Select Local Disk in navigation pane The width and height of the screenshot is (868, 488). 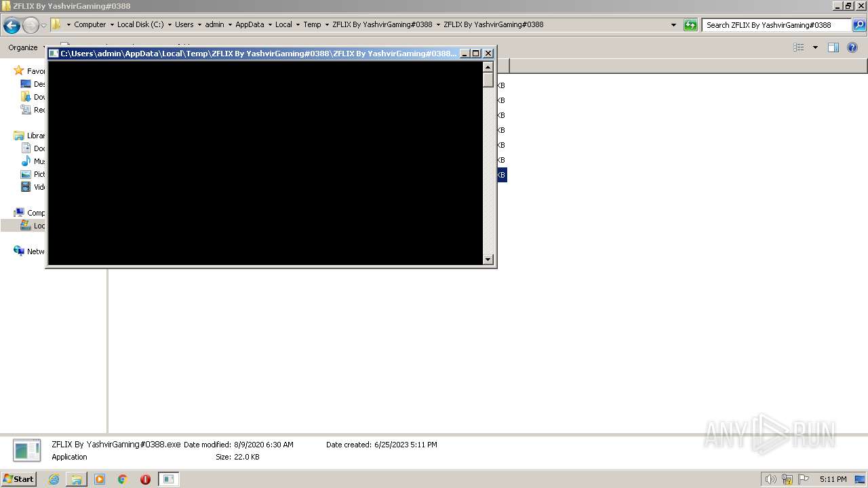(33, 226)
